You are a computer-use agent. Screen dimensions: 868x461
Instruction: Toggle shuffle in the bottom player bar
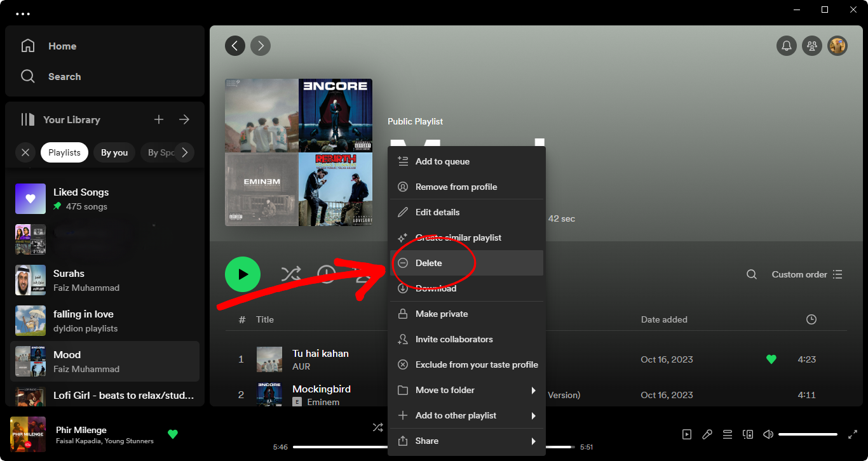click(x=377, y=427)
